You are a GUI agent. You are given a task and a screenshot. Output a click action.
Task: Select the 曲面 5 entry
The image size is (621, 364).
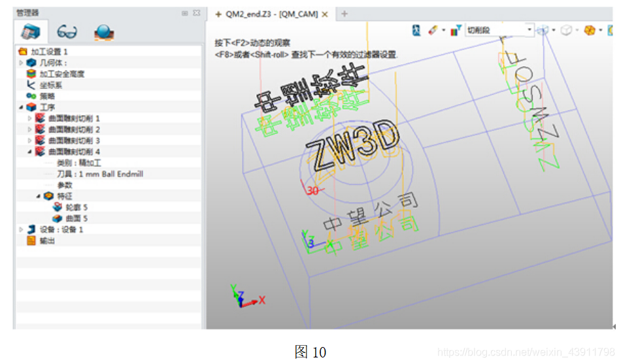coord(76,218)
